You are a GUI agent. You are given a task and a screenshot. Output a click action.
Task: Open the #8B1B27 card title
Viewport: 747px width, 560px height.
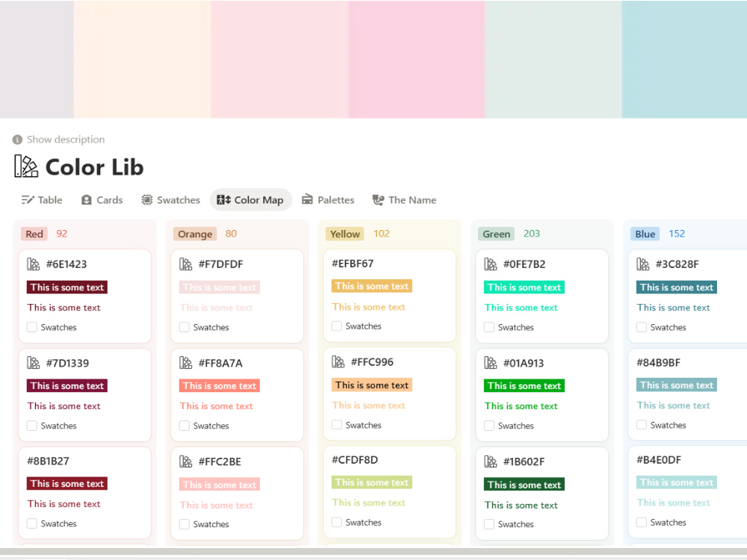click(x=48, y=461)
